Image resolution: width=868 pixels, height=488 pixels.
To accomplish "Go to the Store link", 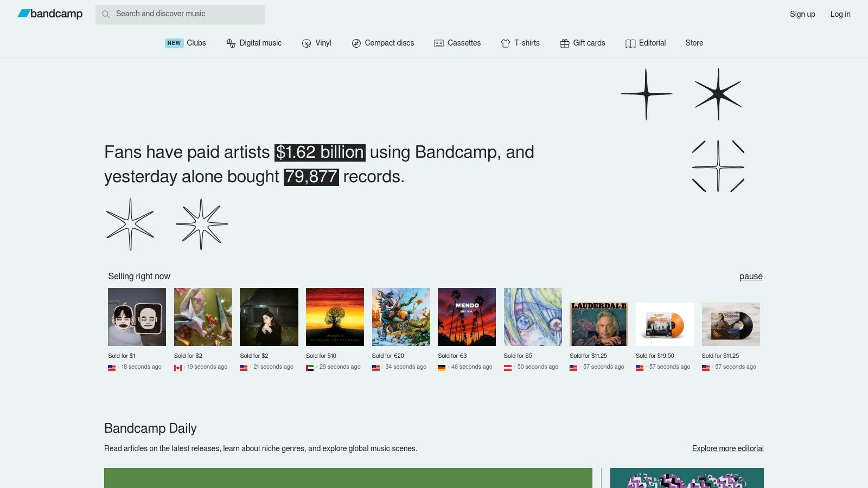I will pyautogui.click(x=694, y=43).
